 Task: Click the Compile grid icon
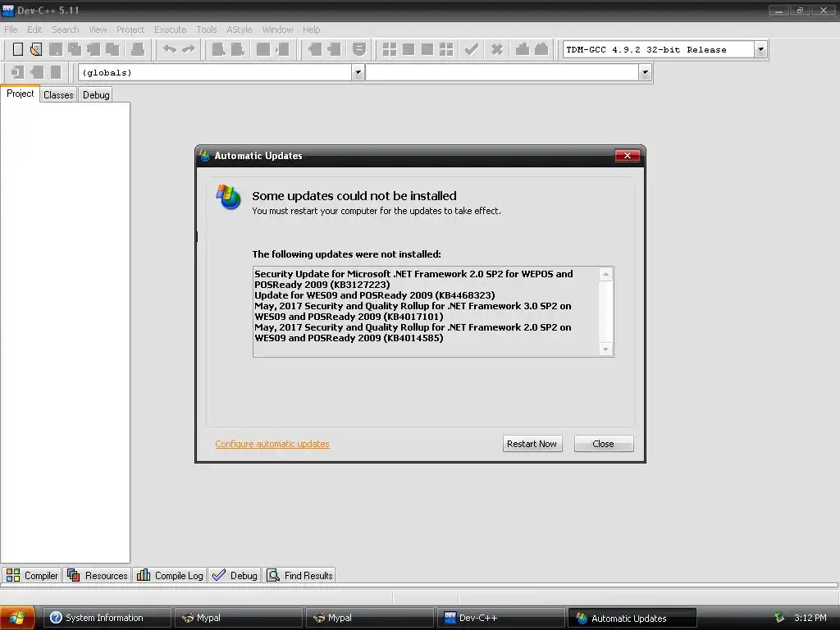click(x=390, y=49)
